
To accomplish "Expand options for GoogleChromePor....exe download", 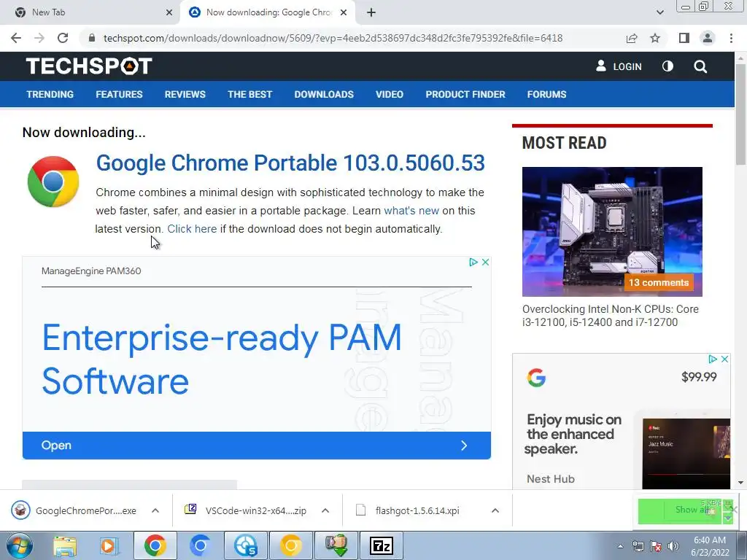I will pos(155,510).
